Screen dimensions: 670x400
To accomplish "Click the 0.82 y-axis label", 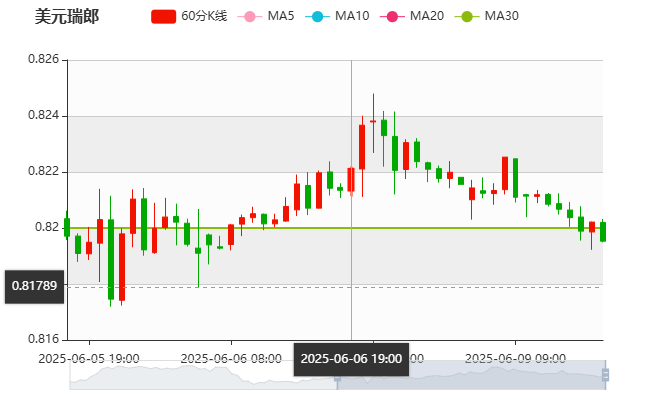I will [x=47, y=228].
